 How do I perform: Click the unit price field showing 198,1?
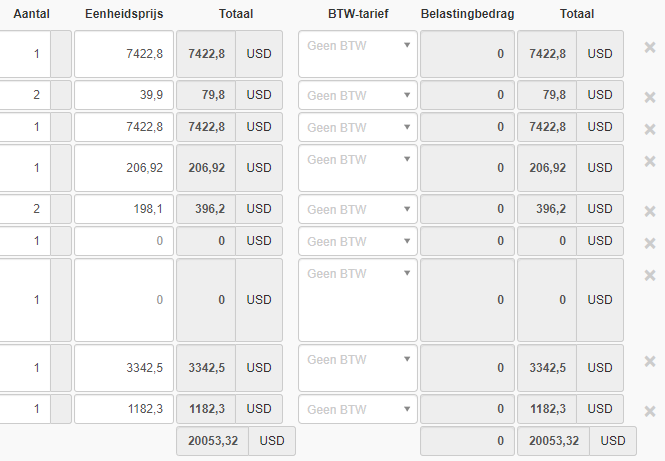tap(123, 209)
